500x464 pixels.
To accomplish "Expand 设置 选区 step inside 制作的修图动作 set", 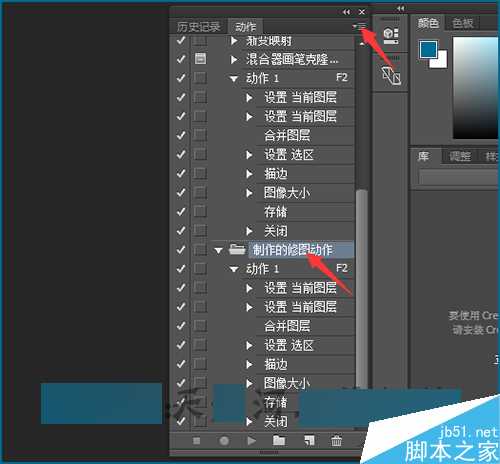I will pyautogui.click(x=249, y=345).
